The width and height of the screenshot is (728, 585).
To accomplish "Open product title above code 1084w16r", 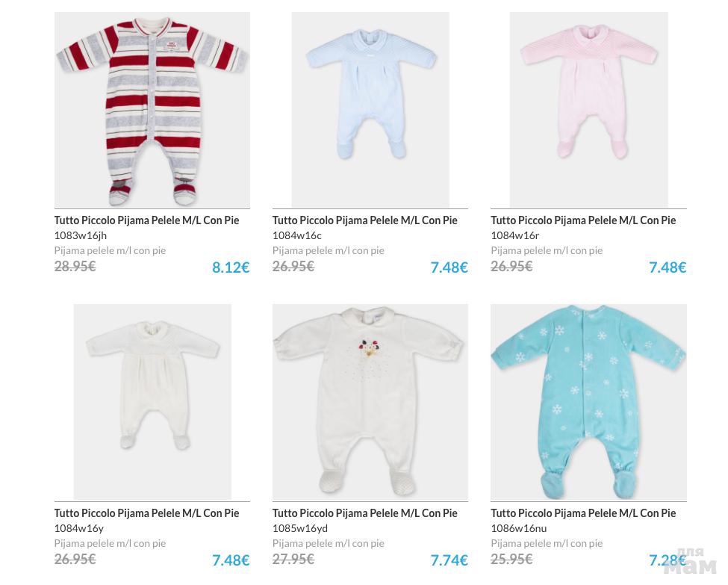I will tap(582, 220).
